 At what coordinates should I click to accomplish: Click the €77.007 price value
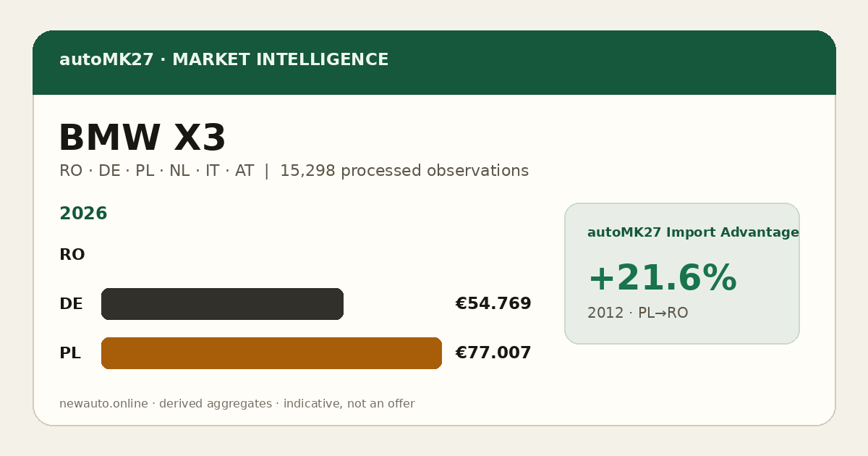493,353
